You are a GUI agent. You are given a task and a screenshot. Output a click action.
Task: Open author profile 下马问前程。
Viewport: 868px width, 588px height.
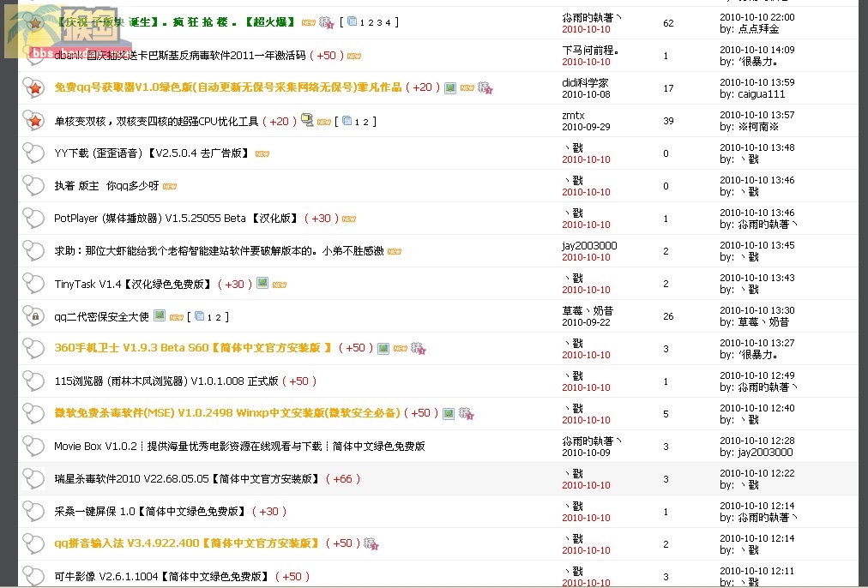590,51
